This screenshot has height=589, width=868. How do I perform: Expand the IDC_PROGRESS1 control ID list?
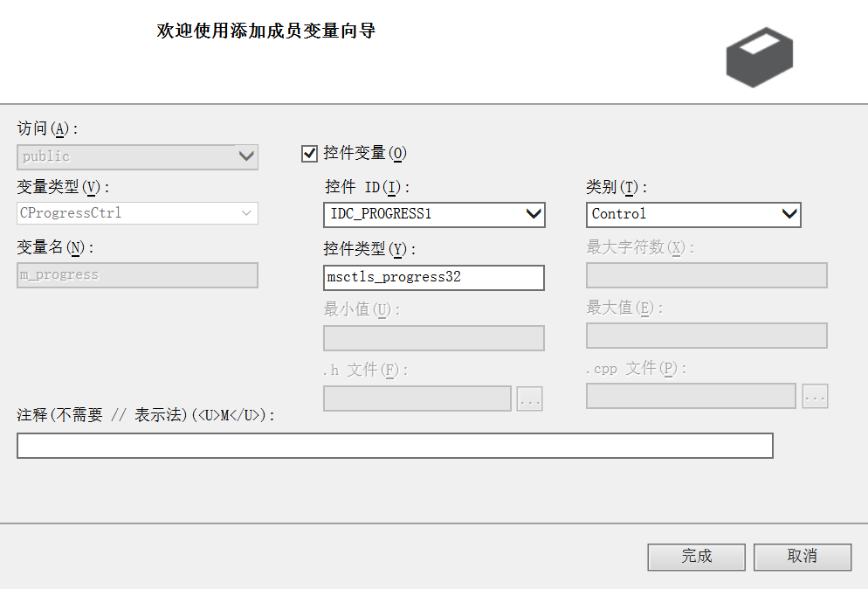pos(533,214)
